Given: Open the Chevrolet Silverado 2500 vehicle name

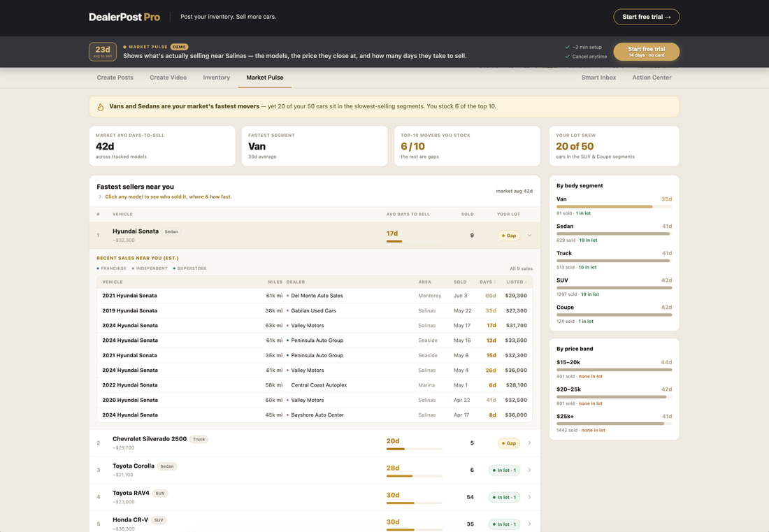Looking at the screenshot, I should (x=150, y=439).
